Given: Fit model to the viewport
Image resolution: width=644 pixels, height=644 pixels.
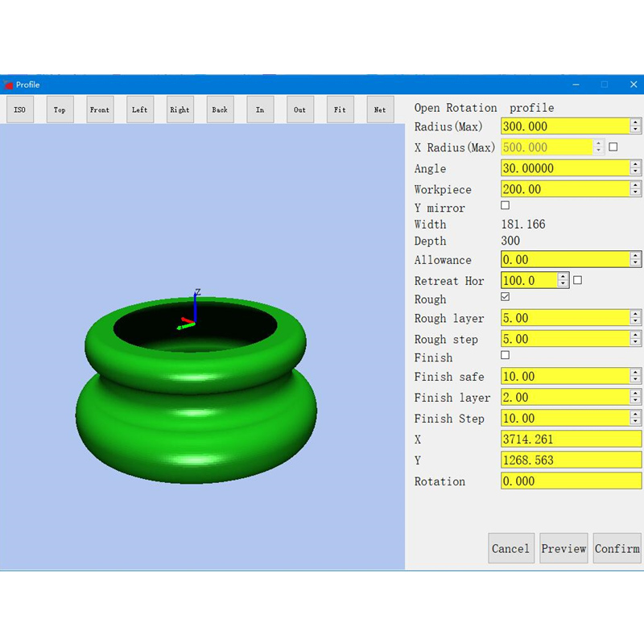Looking at the screenshot, I should (340, 109).
